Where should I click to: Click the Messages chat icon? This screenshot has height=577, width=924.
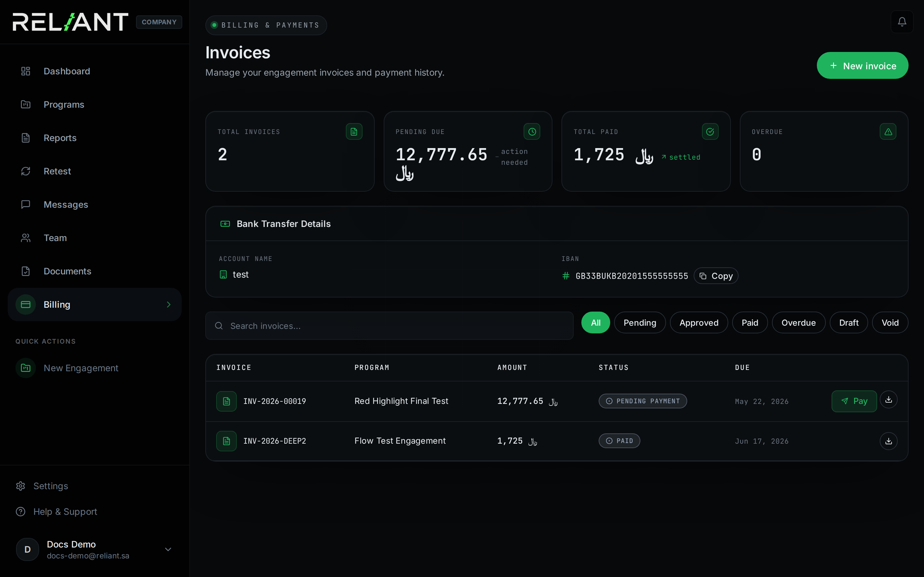[x=26, y=205]
